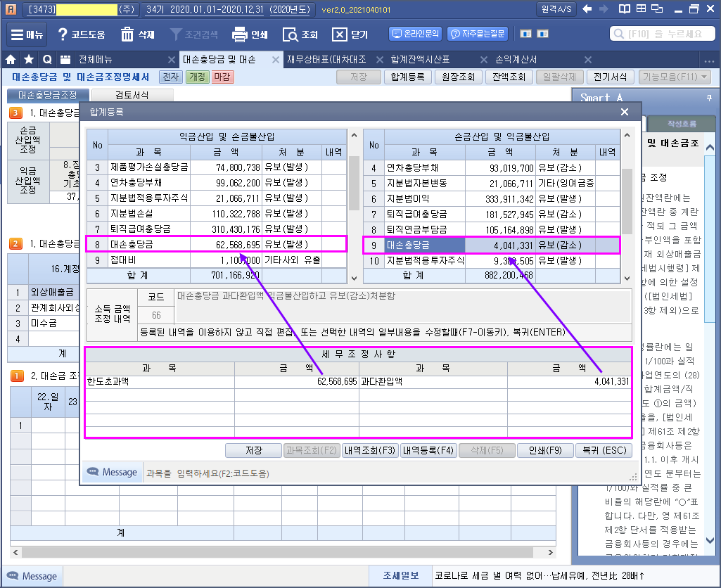721x588 pixels.
Task: Toggle the 개정 status badge
Action: [197, 77]
